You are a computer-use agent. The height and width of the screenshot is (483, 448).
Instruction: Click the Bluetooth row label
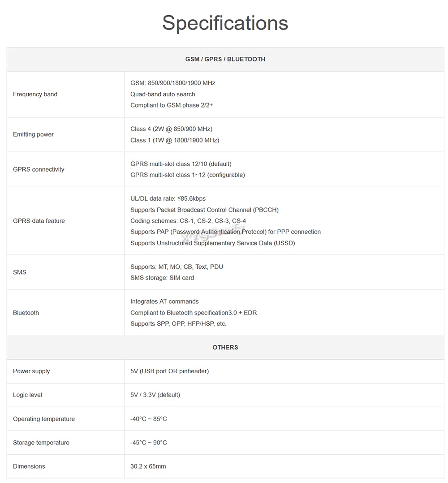tap(26, 313)
